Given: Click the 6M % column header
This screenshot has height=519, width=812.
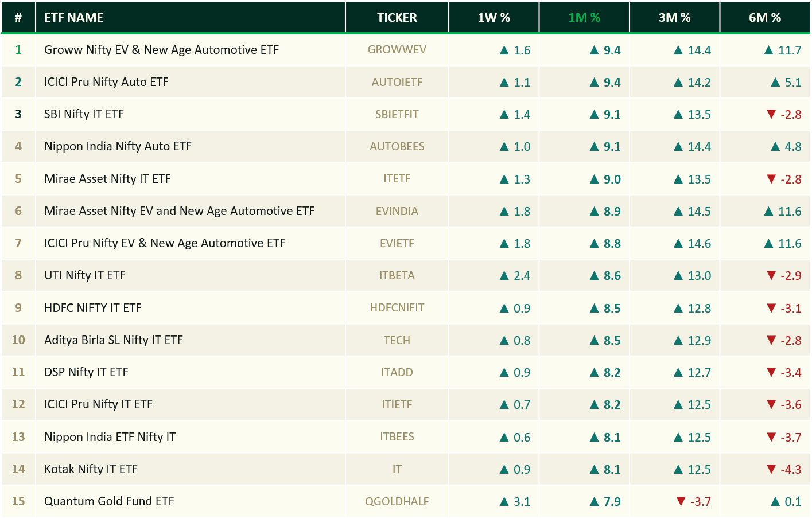Looking at the screenshot, I should pos(765,18).
